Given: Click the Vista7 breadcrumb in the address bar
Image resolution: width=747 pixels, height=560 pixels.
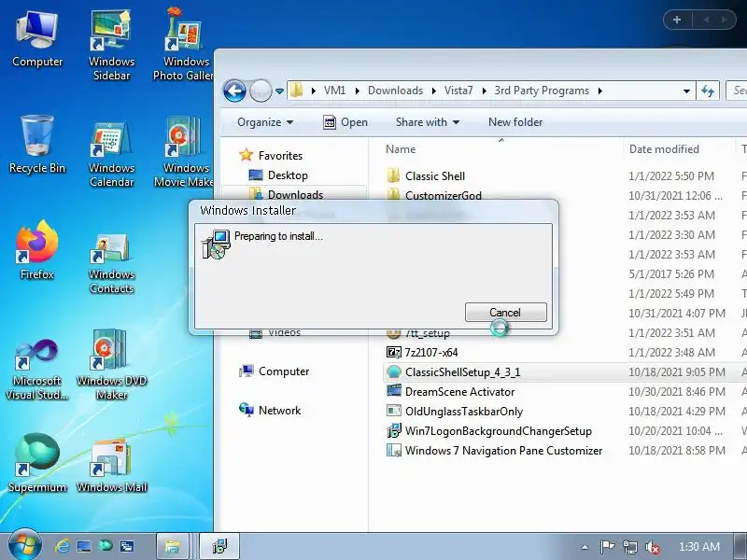Looking at the screenshot, I should [x=458, y=91].
